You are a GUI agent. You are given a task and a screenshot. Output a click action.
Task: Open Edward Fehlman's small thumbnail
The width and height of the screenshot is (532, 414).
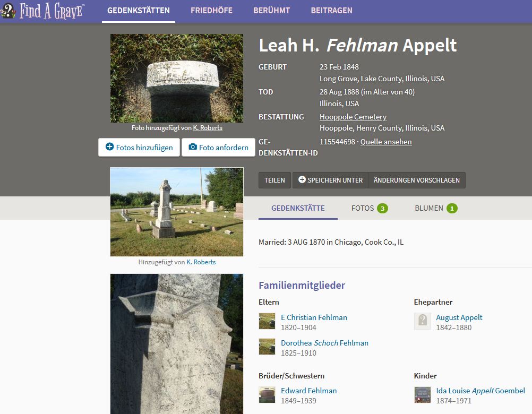tap(267, 395)
